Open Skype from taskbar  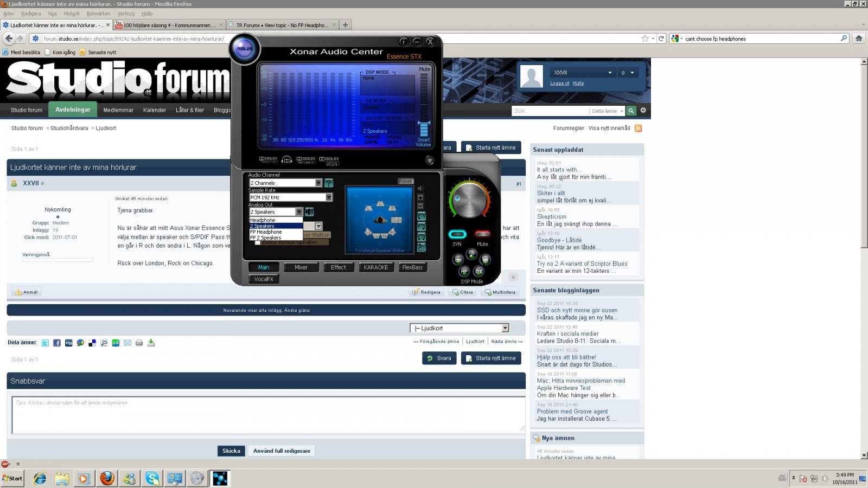click(x=152, y=478)
